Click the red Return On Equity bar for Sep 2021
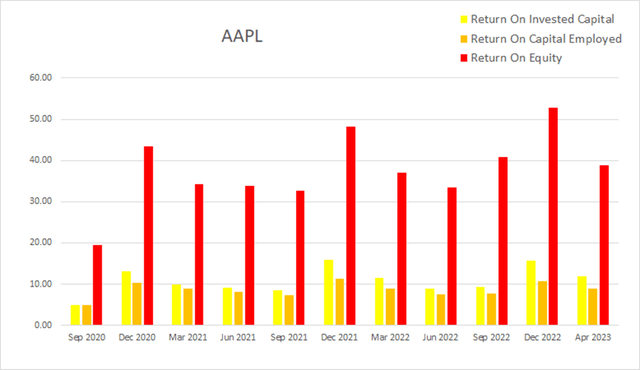This screenshot has height=370, width=640. click(x=300, y=258)
